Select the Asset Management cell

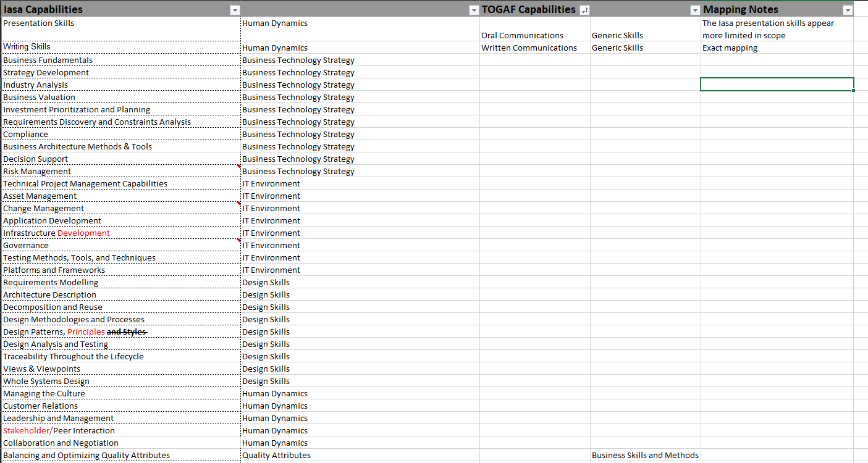click(120, 196)
